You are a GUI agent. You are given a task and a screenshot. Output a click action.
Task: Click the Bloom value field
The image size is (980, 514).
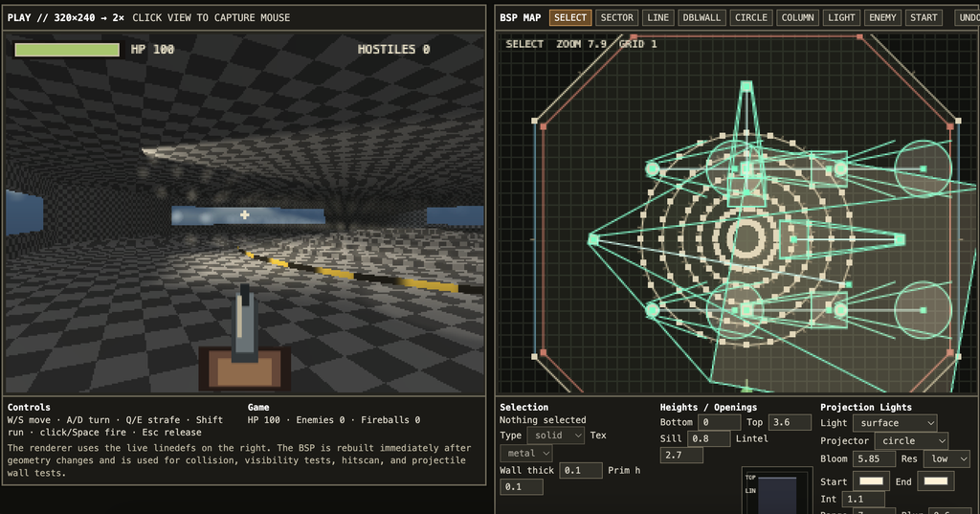click(875, 458)
